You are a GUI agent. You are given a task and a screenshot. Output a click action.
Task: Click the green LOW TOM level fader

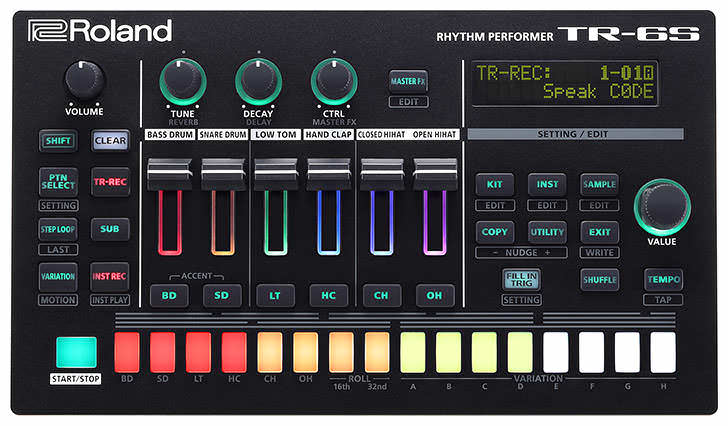click(x=276, y=174)
